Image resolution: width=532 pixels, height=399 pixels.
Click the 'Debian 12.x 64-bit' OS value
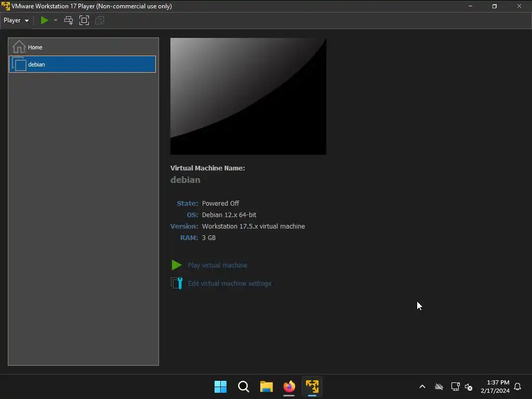coord(229,215)
